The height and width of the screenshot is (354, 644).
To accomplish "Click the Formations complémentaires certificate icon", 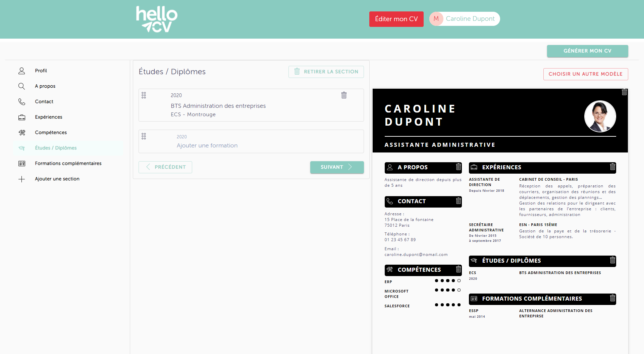I will (22, 164).
